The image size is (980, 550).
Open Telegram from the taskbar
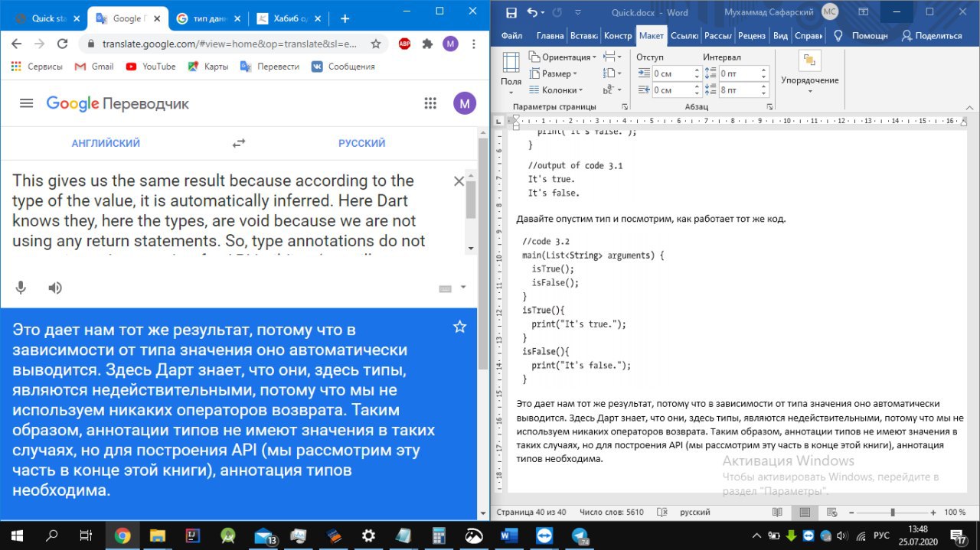(x=580, y=535)
